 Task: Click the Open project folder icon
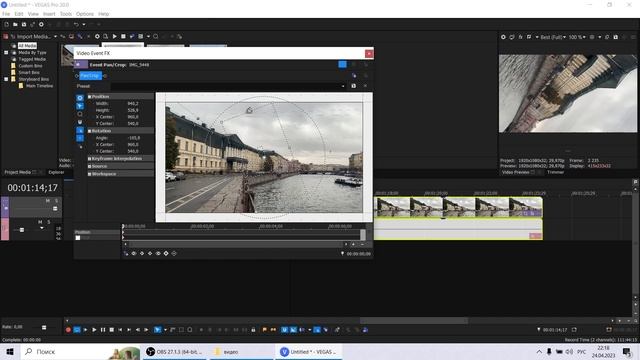pos(15,24)
